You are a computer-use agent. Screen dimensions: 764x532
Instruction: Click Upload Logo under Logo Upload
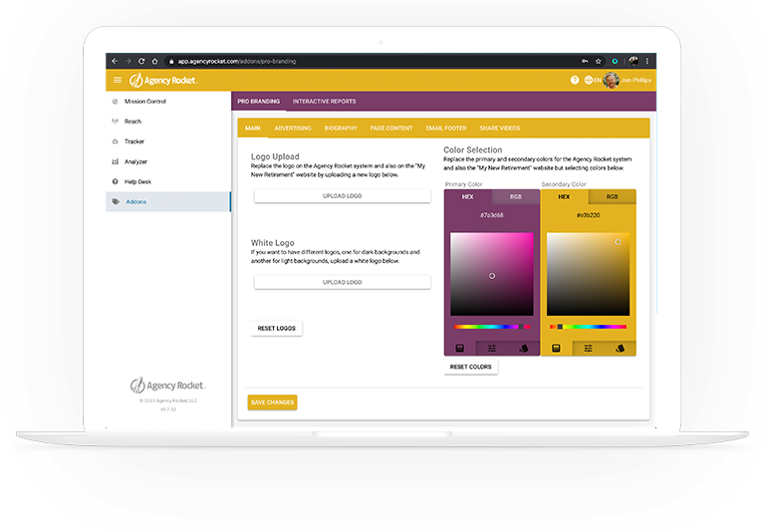(342, 196)
